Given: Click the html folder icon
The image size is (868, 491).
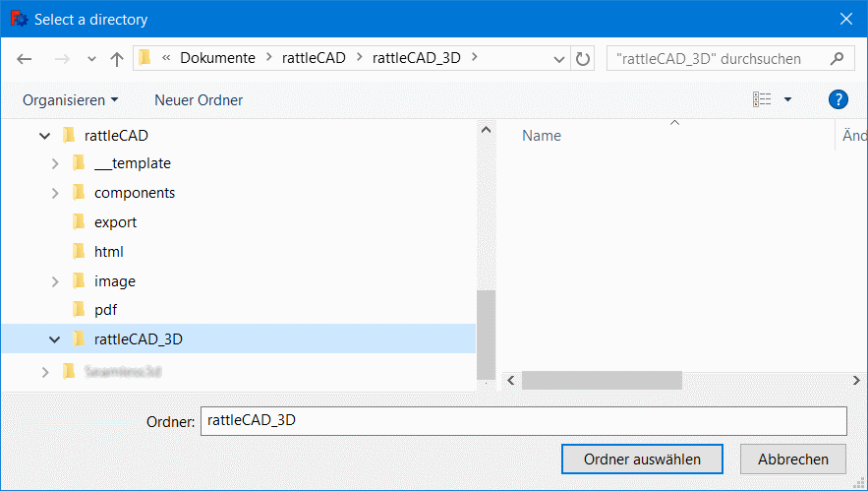Looking at the screenshot, I should (x=80, y=251).
